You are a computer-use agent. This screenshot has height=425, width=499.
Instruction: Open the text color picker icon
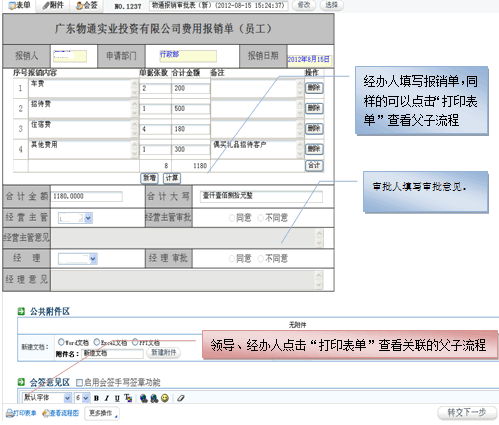(x=128, y=398)
